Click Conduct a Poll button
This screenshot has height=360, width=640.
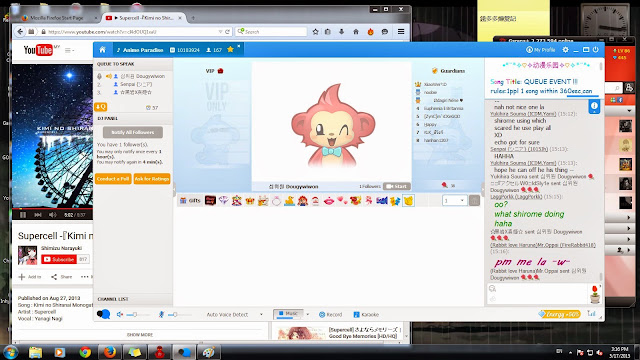pos(113,179)
